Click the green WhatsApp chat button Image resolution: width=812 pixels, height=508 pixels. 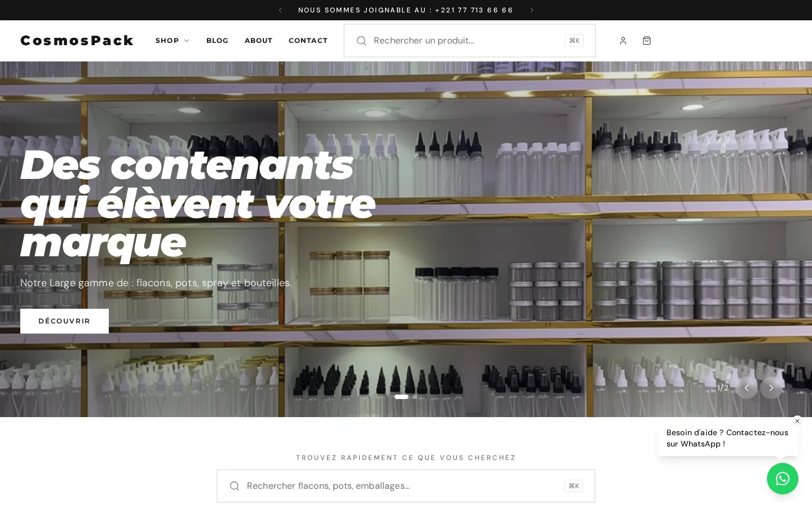tap(783, 479)
